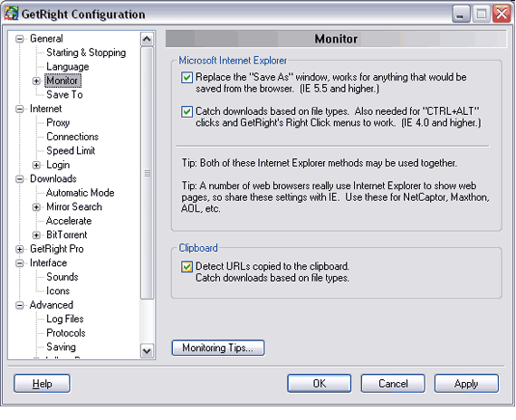
Task: Open Automatic Mode settings
Action: click(81, 193)
